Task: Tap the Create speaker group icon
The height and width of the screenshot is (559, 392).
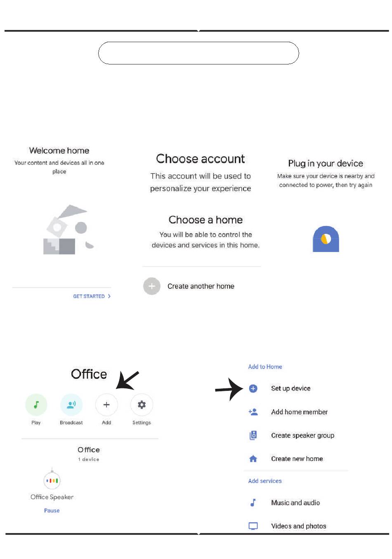Action: (253, 435)
